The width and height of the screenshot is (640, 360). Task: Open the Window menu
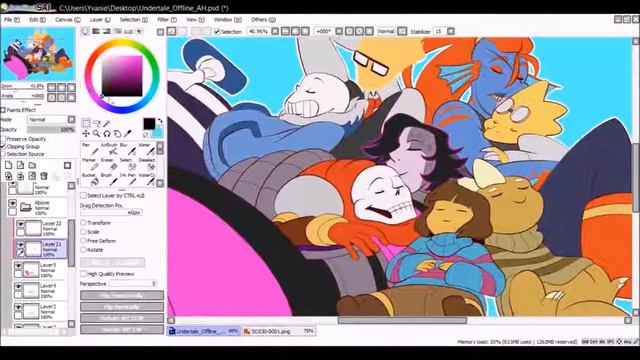(x=228, y=20)
